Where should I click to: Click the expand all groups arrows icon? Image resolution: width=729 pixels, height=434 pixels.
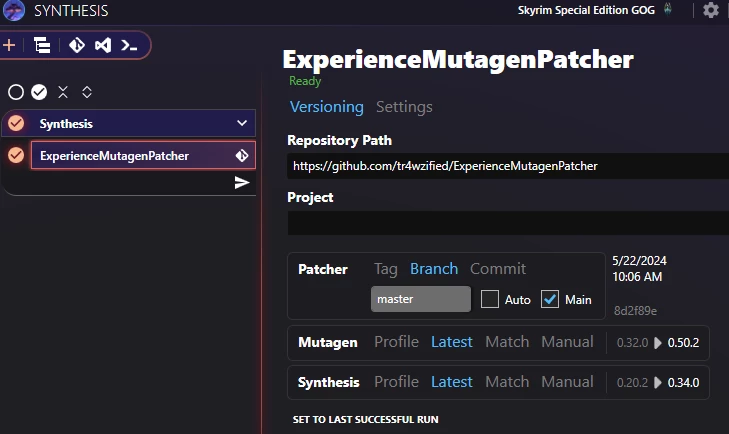[87, 92]
